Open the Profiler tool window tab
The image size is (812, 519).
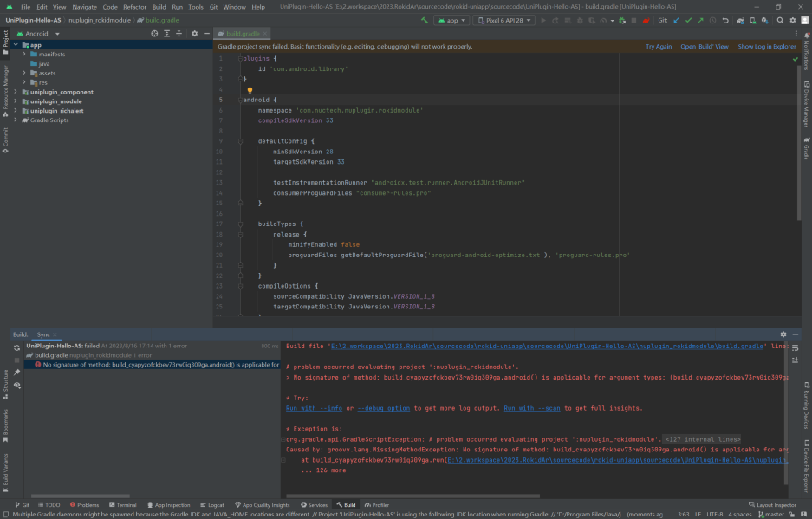pos(376,505)
